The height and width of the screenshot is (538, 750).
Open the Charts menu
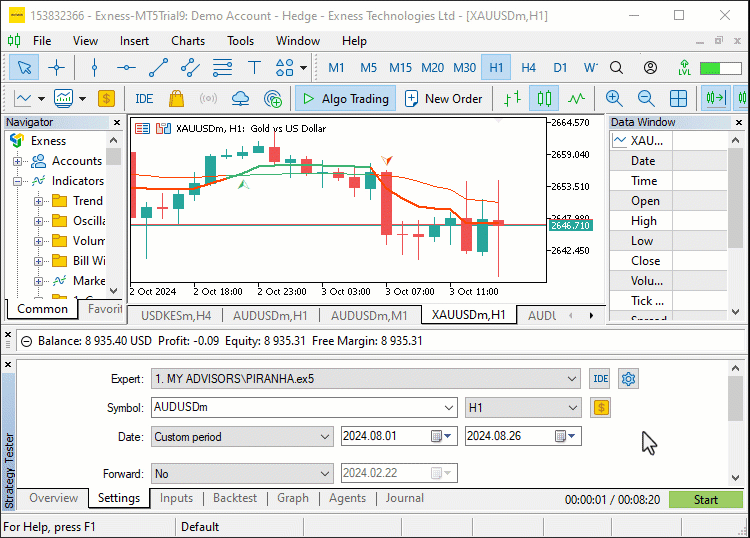point(188,41)
